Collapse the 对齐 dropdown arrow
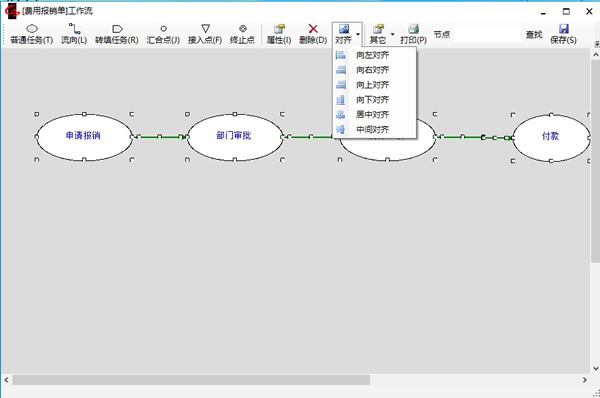The width and height of the screenshot is (600, 398). (358, 34)
